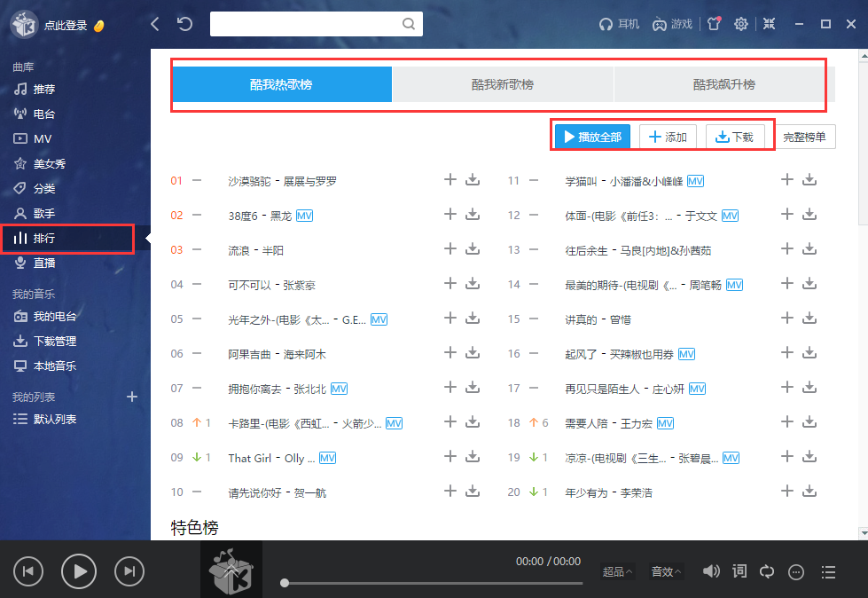Open the 音效 sound effects dropdown
The image size is (868, 598).
(x=664, y=571)
